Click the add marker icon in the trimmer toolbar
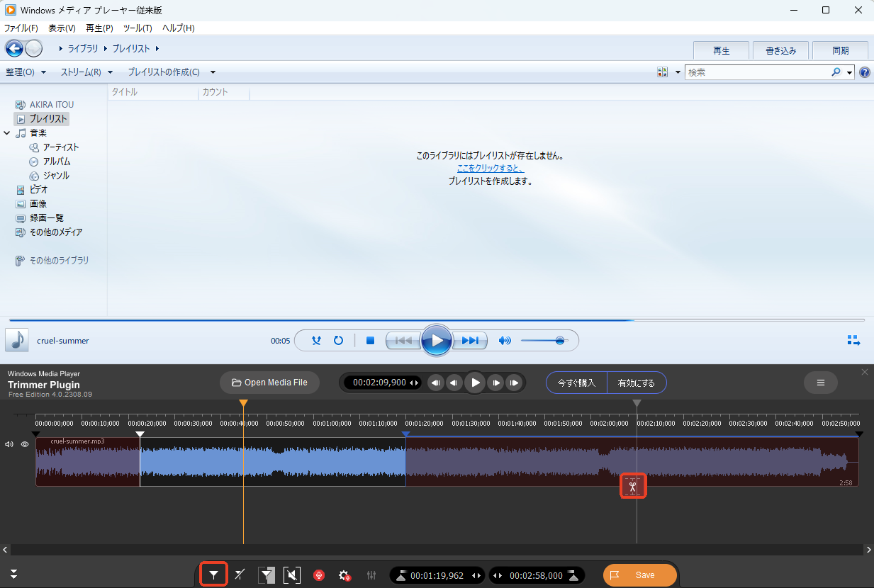This screenshot has height=588, width=874. [x=213, y=575]
